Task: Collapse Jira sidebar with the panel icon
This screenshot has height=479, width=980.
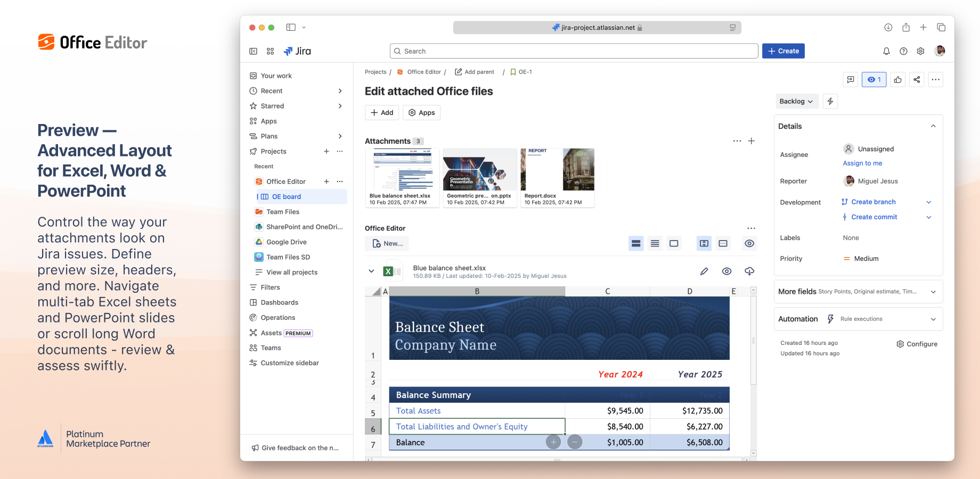Action: pos(254,51)
